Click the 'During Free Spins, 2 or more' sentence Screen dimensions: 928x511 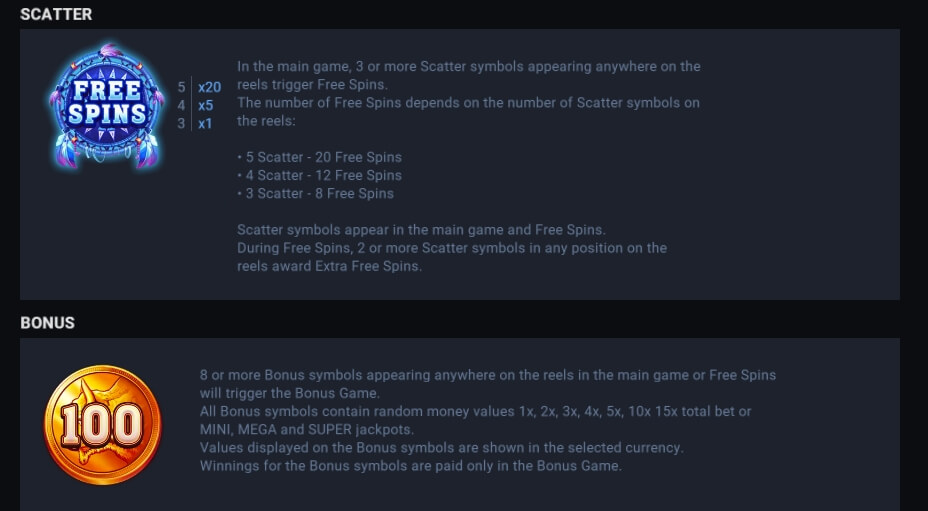pos(451,247)
